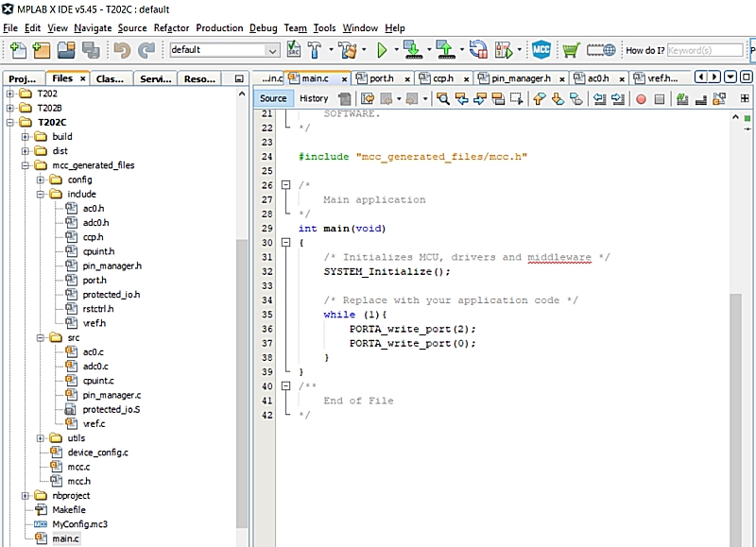756x547 pixels.
Task: Open the MCC code configurator
Action: tap(541, 49)
